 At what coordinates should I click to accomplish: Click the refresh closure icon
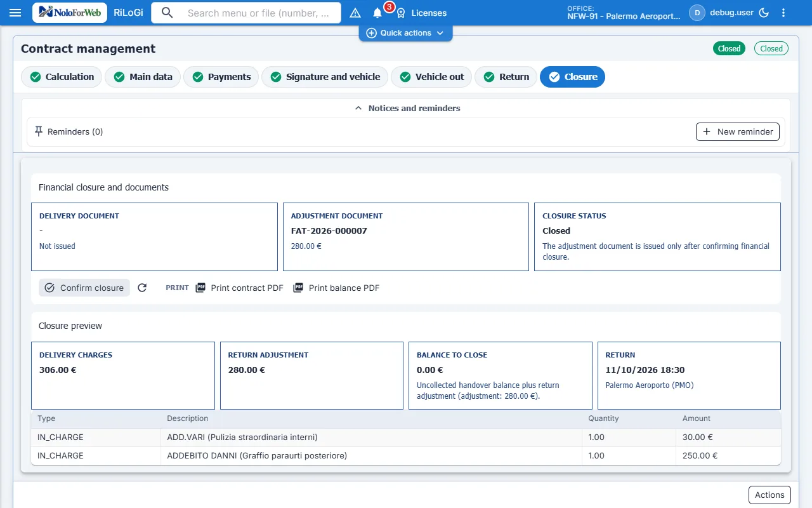coord(142,288)
